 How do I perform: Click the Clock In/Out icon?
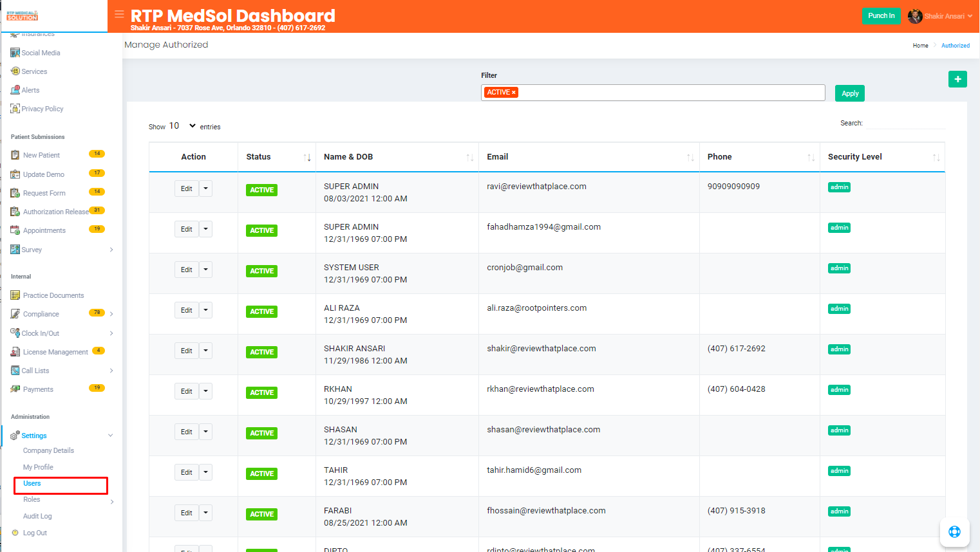tap(15, 333)
